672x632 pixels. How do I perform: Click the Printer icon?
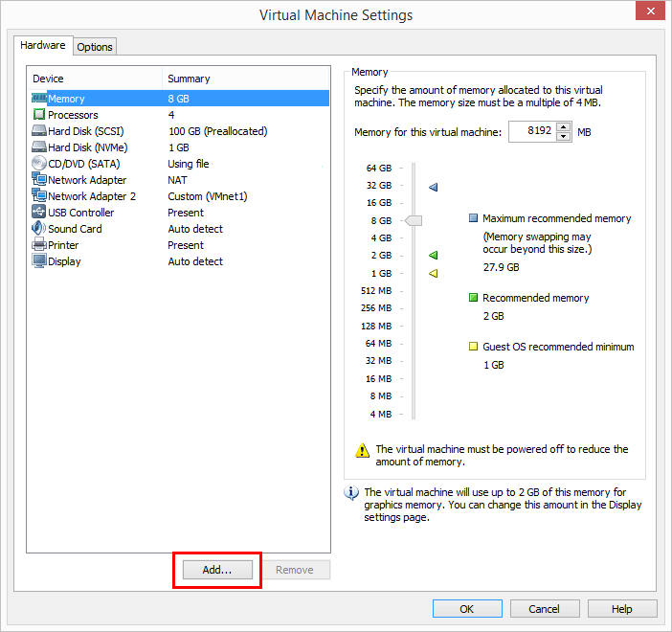(39, 244)
